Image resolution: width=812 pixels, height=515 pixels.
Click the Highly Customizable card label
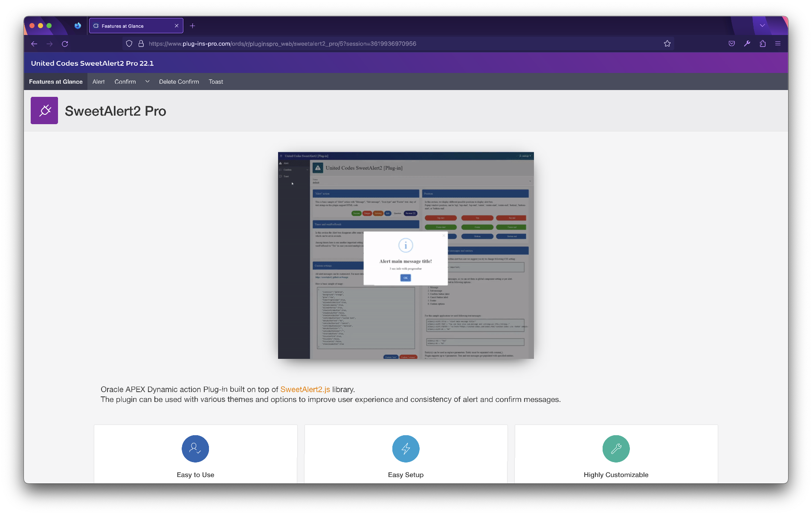point(616,475)
